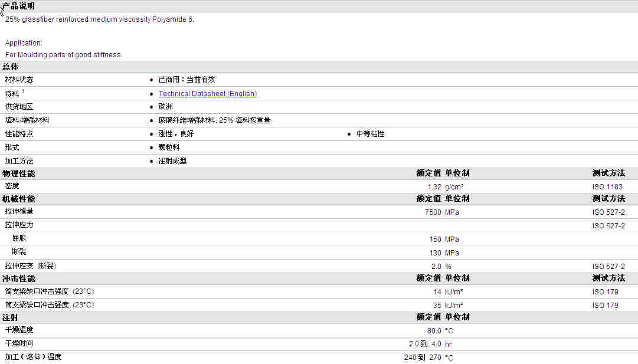Select the 刚性，良好 value

click(176, 134)
